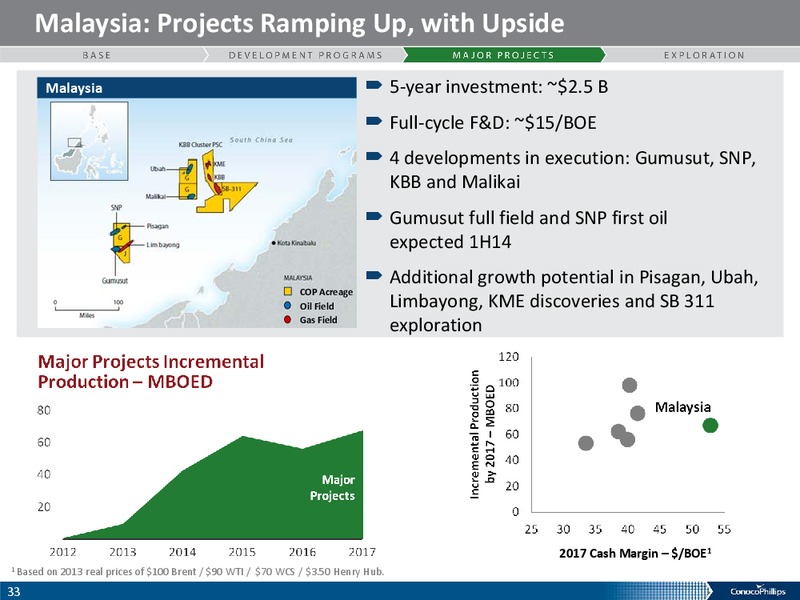Click the 'COP Acreage' legend text
Image resolution: width=800 pixels, height=600 pixels.
pyautogui.click(x=326, y=292)
